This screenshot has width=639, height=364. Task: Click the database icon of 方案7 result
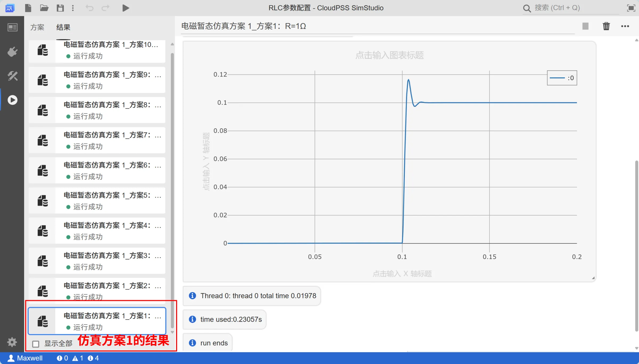click(43, 140)
